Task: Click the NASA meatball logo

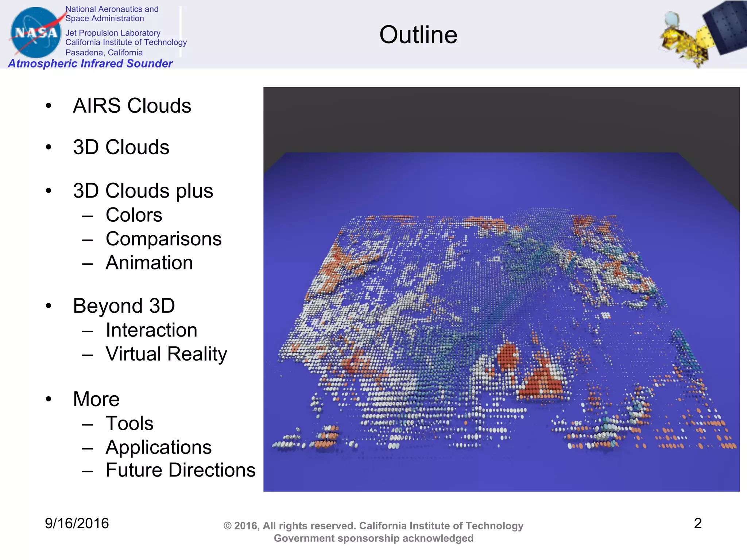Action: tap(36, 32)
